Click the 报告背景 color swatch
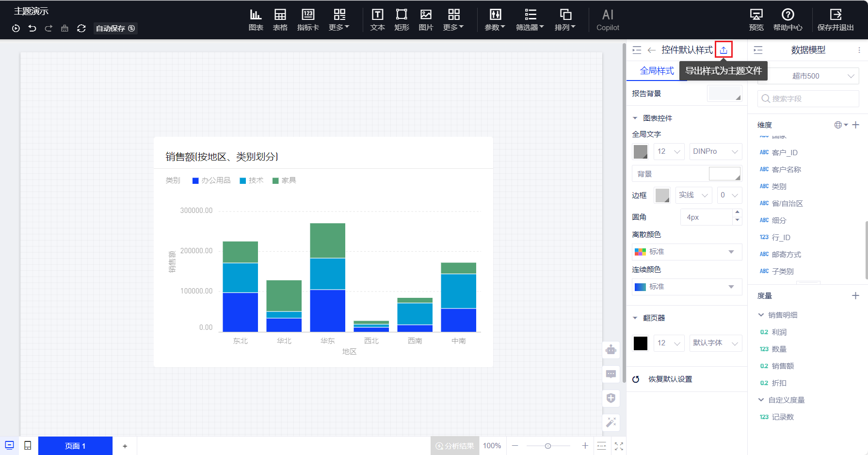 724,93
